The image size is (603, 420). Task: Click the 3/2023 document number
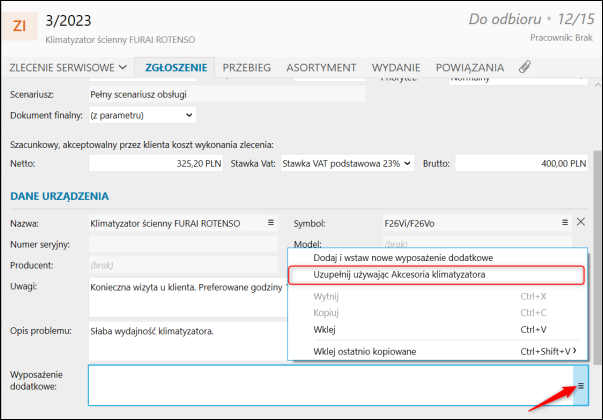(68, 20)
